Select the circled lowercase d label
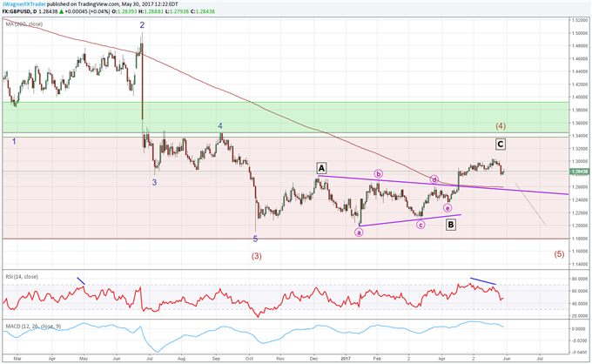This screenshot has width=592, height=364. pyautogui.click(x=434, y=179)
